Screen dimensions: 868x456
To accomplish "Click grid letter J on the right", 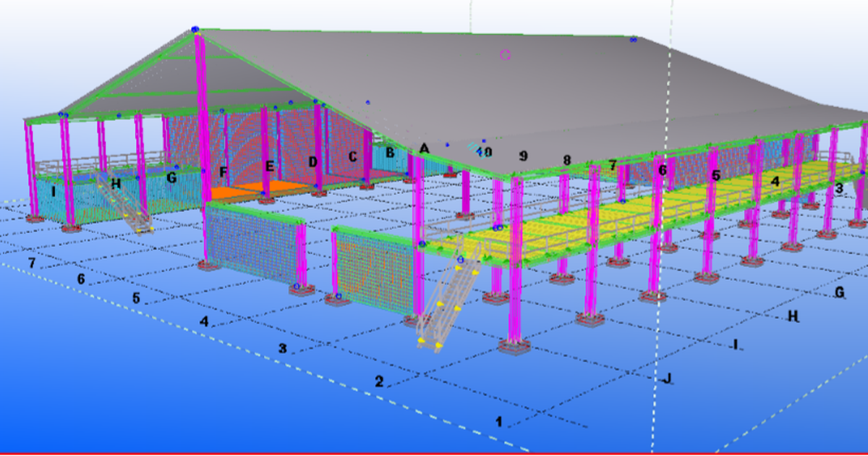I will tap(668, 377).
